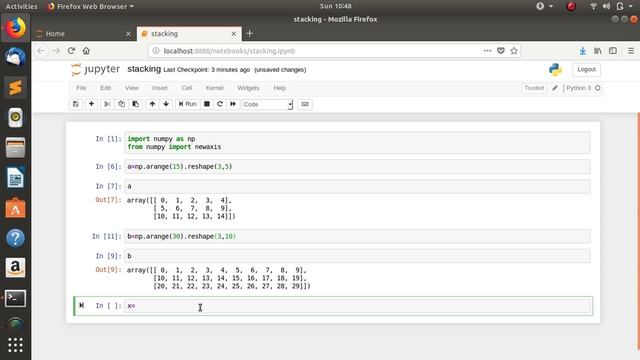
Task: Click the Out[7] array output
Action: [181, 208]
